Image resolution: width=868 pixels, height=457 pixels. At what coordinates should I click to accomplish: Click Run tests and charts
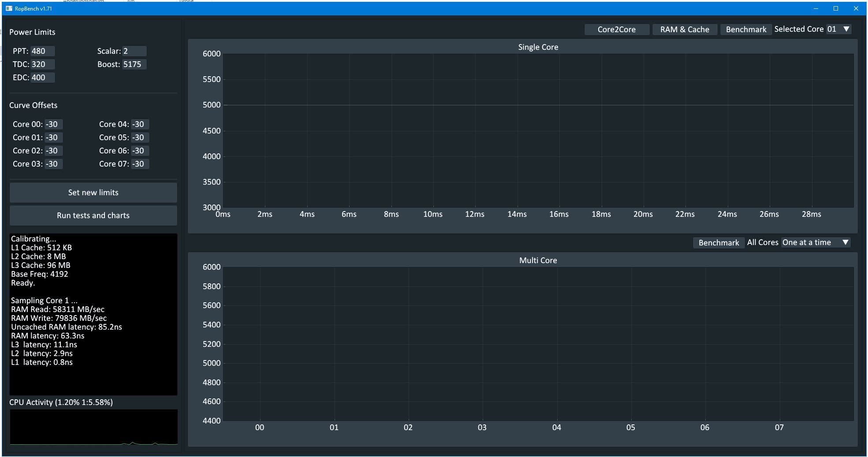pos(93,215)
